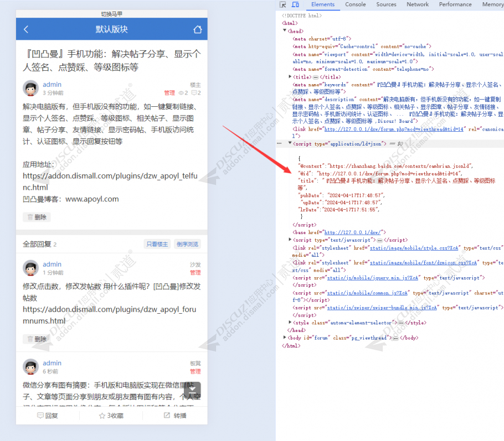Collapse the head element in the DOM tree

point(286,31)
